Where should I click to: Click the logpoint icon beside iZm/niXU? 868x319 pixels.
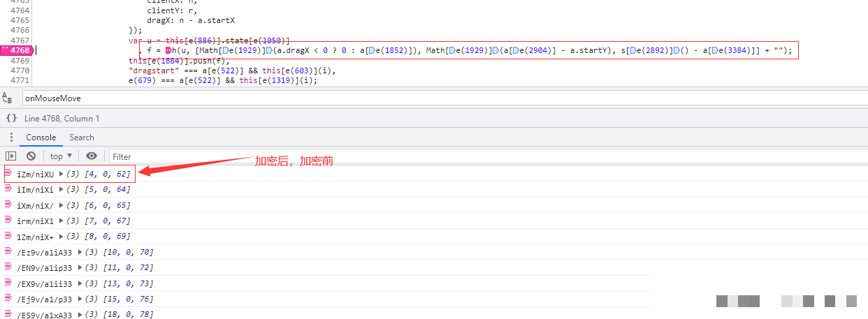[8, 173]
